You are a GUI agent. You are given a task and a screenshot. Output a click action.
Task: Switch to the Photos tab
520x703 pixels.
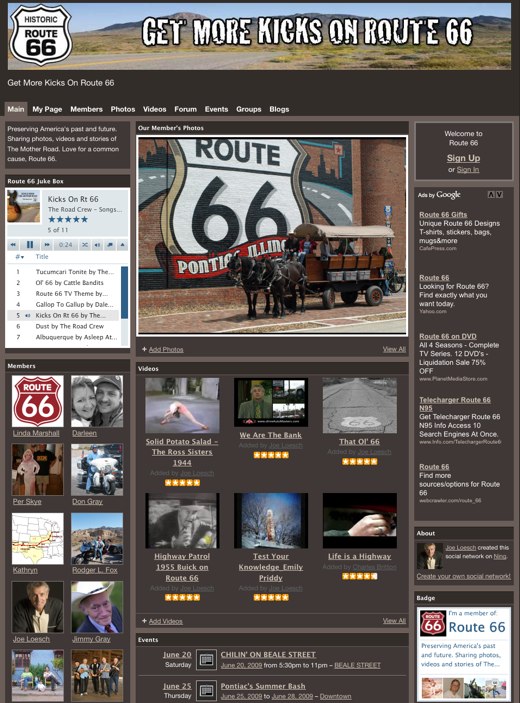click(123, 109)
